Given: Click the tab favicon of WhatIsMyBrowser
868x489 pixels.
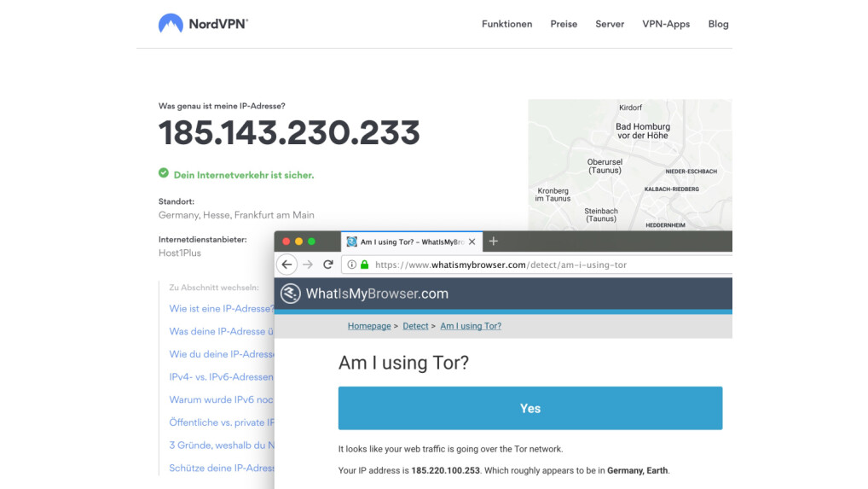Looking at the screenshot, I should pyautogui.click(x=351, y=242).
